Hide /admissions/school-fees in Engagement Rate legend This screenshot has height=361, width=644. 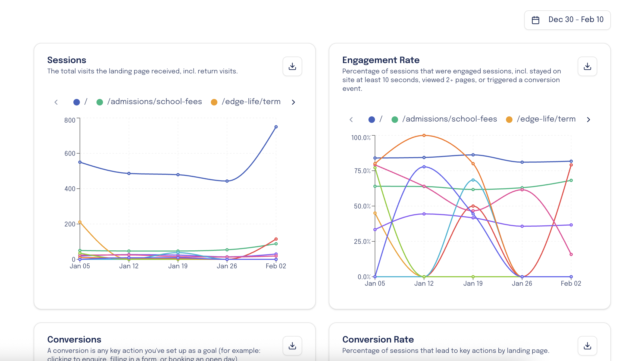click(449, 119)
